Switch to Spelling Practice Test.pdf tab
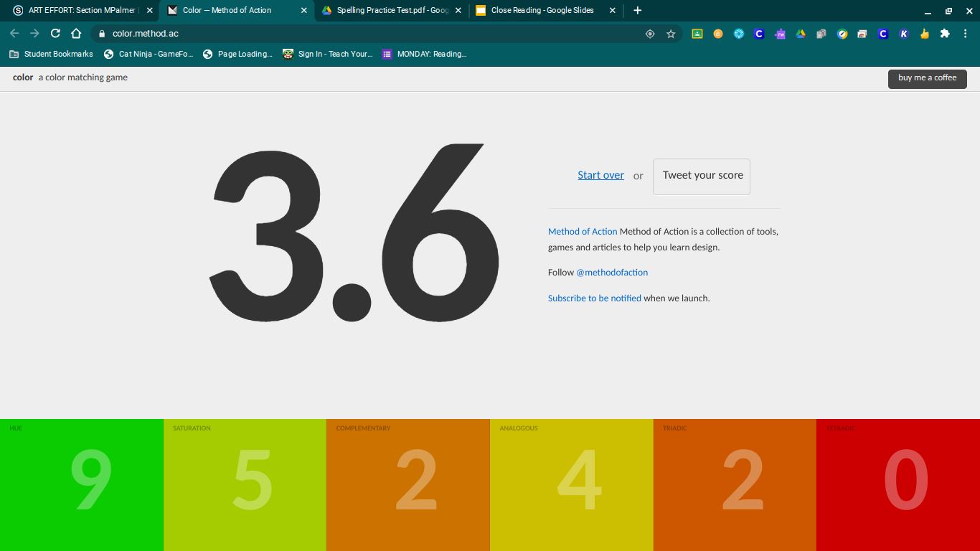The image size is (980, 551). click(392, 11)
